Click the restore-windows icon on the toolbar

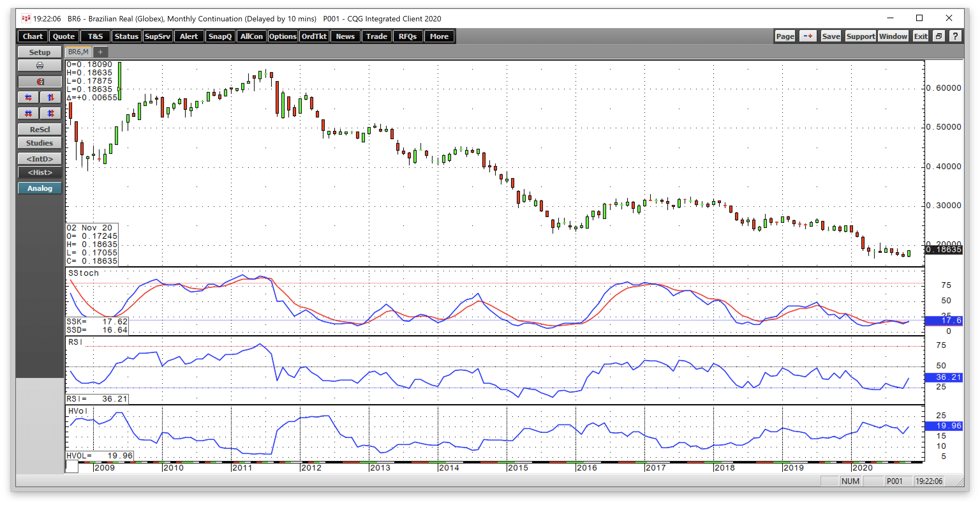[x=939, y=36]
